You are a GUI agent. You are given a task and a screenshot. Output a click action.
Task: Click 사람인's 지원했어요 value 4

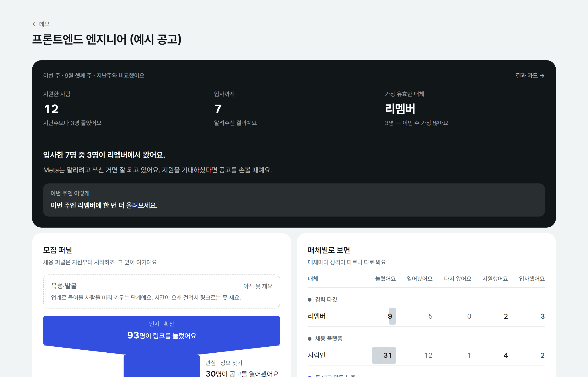506,355
